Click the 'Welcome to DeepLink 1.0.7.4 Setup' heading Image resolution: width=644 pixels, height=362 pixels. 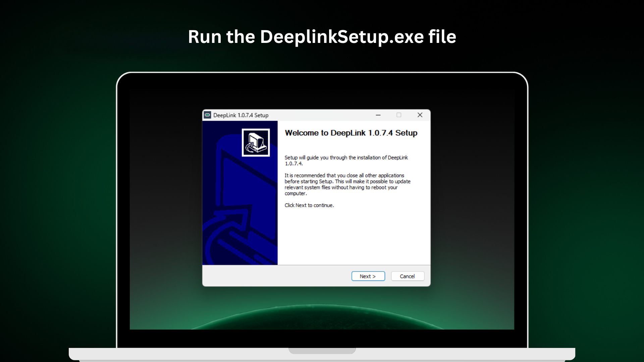click(x=351, y=133)
